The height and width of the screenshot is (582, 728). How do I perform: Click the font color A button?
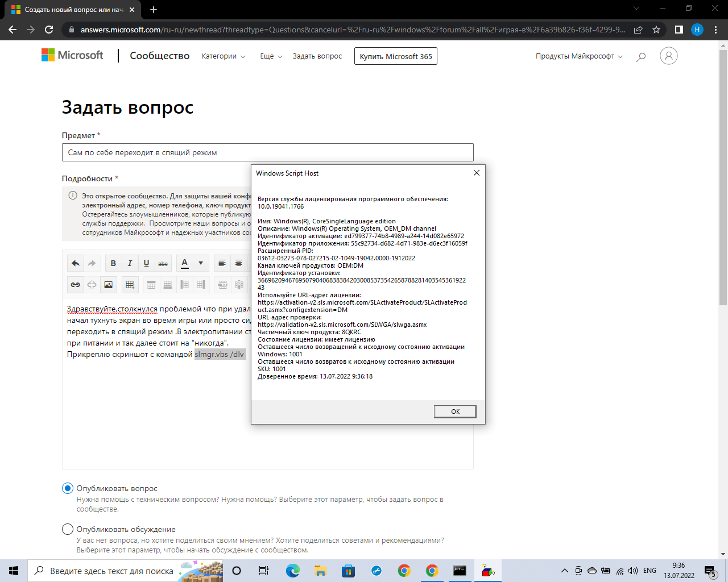(184, 263)
